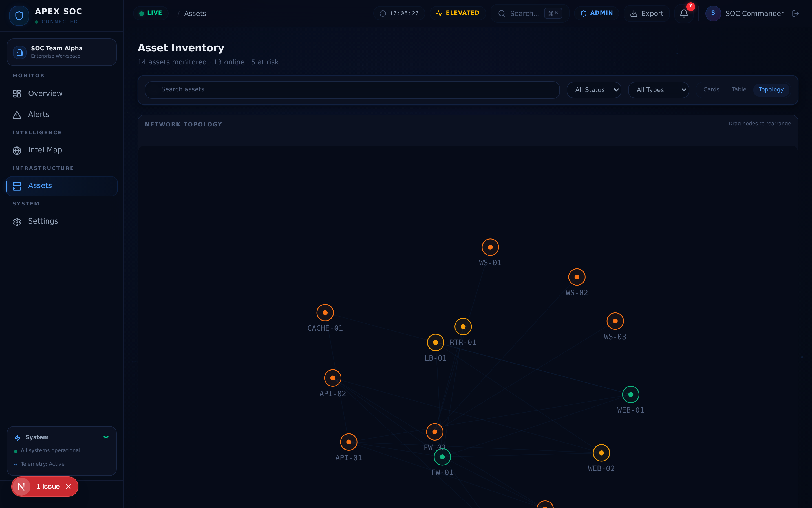The image size is (812, 508).
Task: Select the WEB-01 node
Action: 631,395
